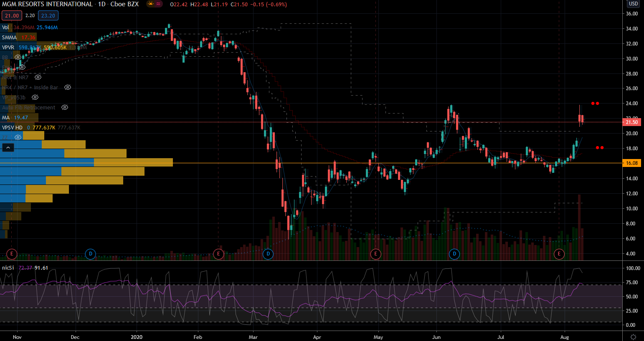Click the 2020 label on the time axis
This screenshot has height=341, width=644.
137,337
